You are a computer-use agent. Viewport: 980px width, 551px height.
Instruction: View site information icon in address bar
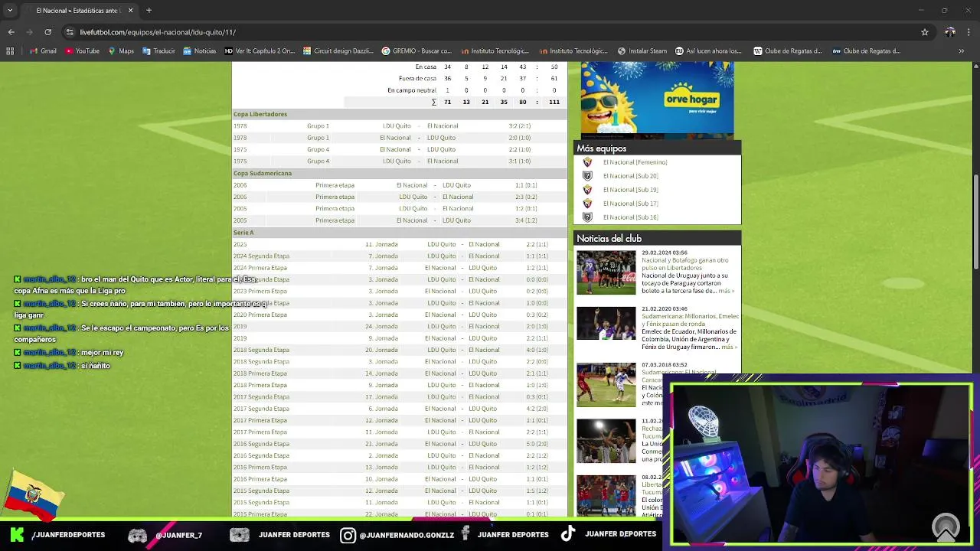pyautogui.click(x=70, y=32)
